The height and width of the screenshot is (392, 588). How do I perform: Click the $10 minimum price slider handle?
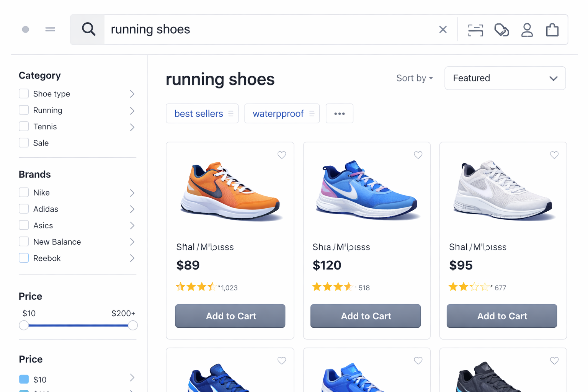[24, 325]
